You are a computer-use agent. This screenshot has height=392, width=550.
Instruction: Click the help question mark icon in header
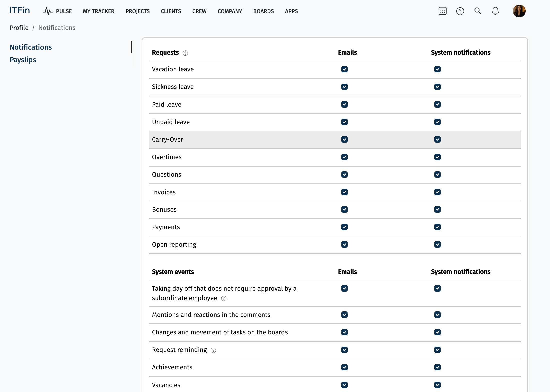point(460,11)
